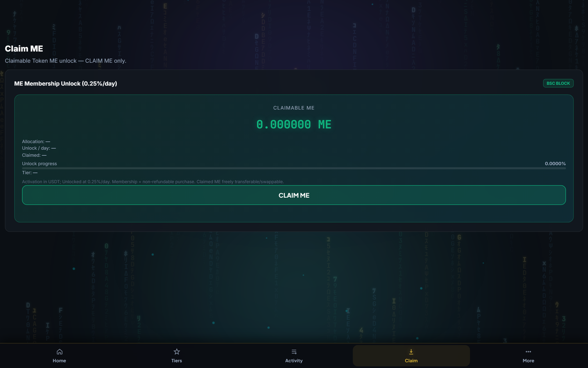Click the Allocation row text
The image size is (588, 368).
[x=36, y=141]
